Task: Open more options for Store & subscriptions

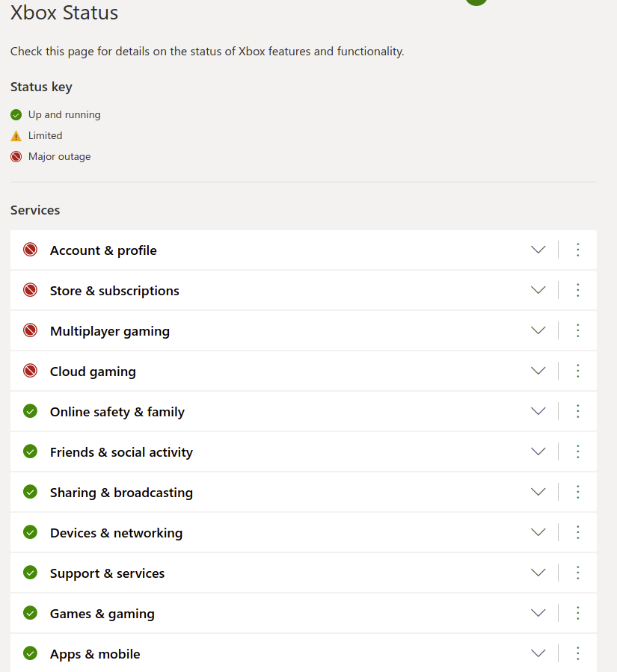Action: click(578, 290)
